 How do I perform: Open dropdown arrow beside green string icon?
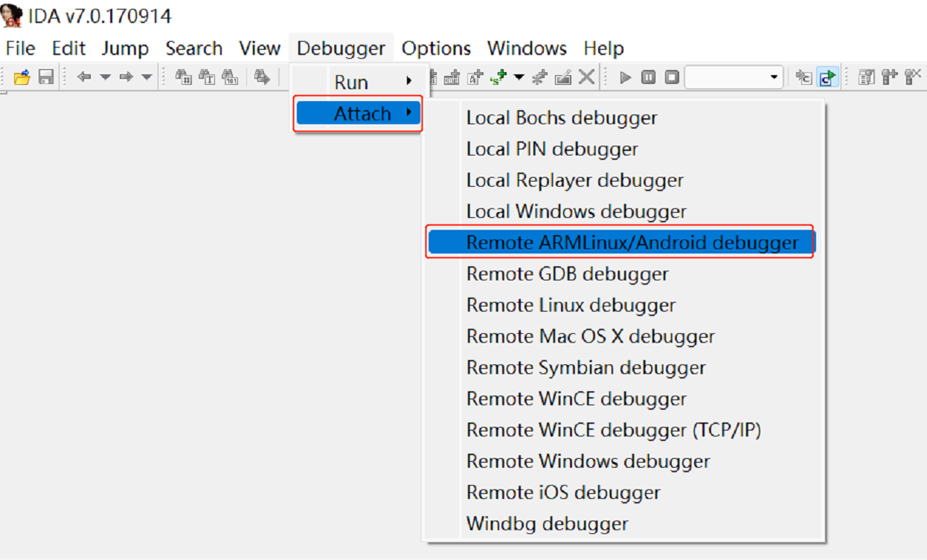coord(519,77)
